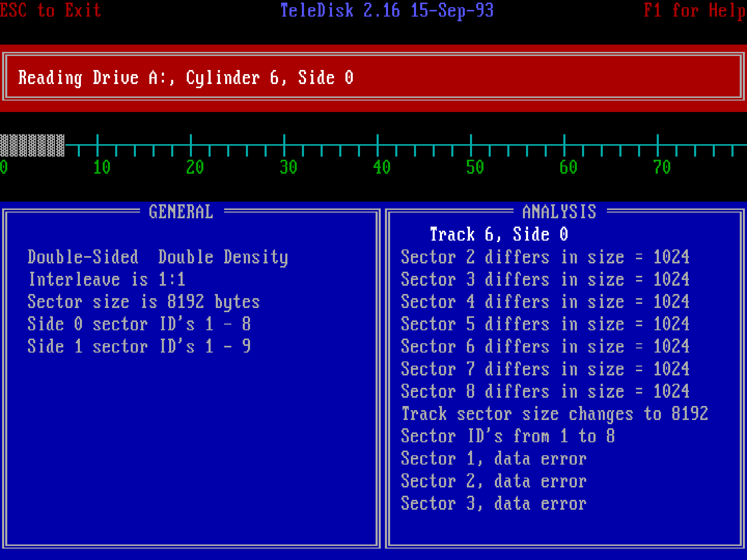Select "Side 0 sector ID's 1 - 8" line
This screenshot has width=747, height=560.
pos(139,324)
